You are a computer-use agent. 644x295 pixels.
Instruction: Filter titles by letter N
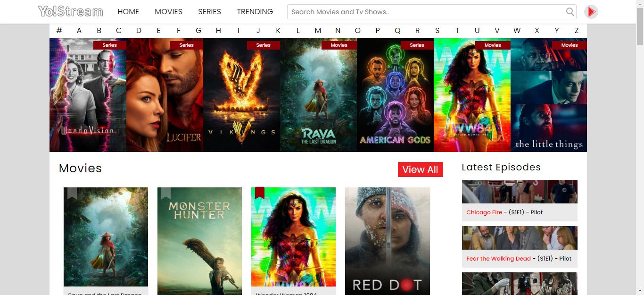[338, 31]
